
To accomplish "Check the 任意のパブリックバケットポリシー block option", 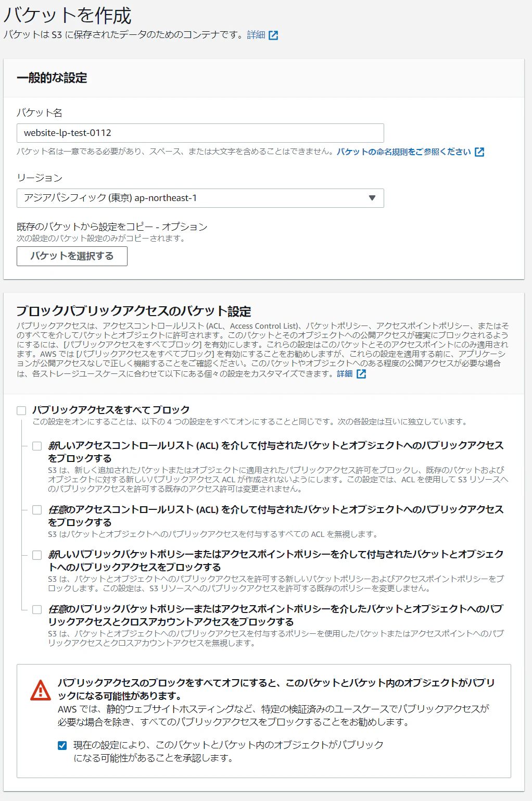I will pos(37,609).
